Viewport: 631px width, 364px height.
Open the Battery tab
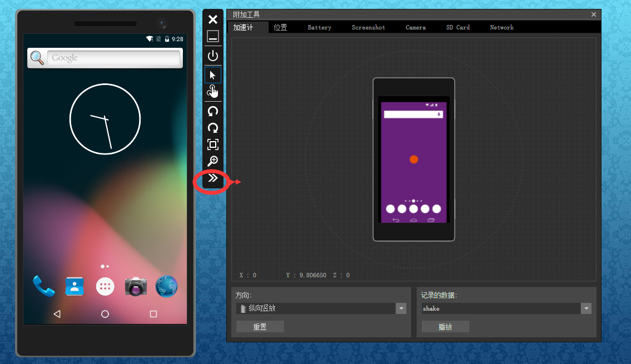click(x=320, y=27)
